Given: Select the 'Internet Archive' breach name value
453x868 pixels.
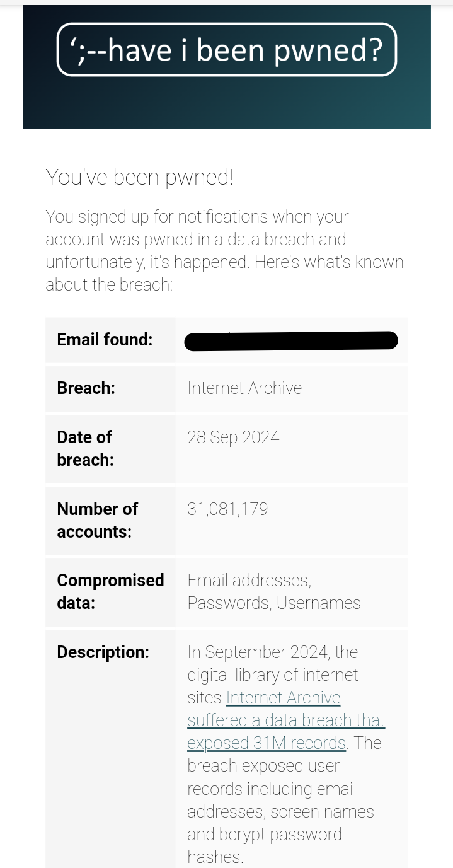Looking at the screenshot, I should (x=244, y=388).
